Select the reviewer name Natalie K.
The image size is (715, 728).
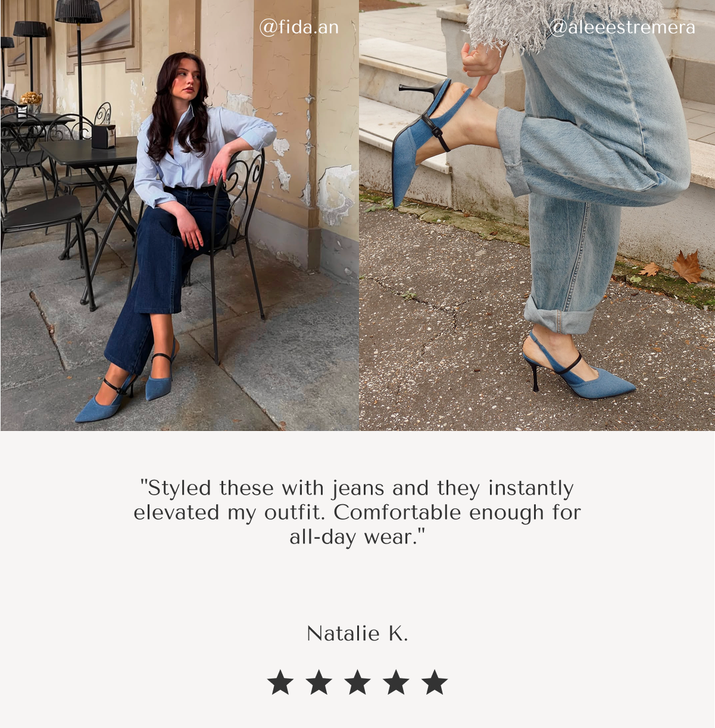[x=357, y=633]
